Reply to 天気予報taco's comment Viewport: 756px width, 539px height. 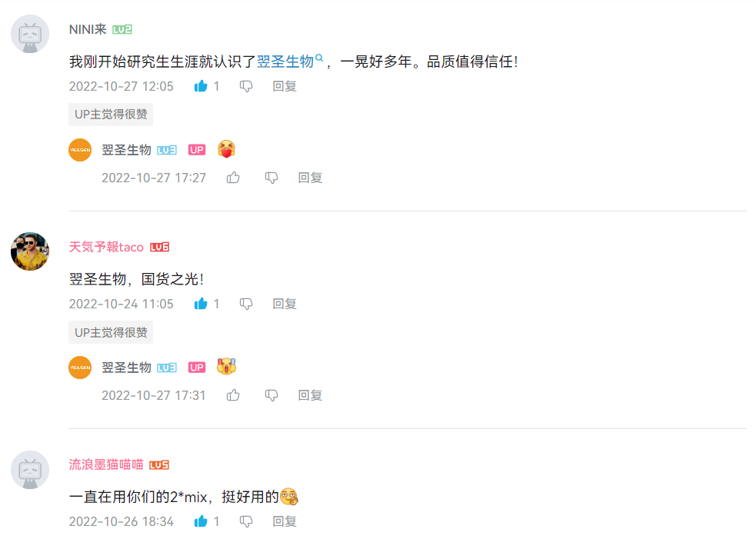pyautogui.click(x=285, y=304)
